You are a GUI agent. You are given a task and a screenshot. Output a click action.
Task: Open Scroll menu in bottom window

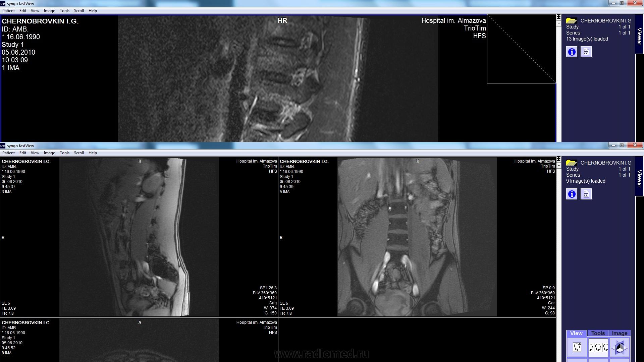click(x=79, y=153)
